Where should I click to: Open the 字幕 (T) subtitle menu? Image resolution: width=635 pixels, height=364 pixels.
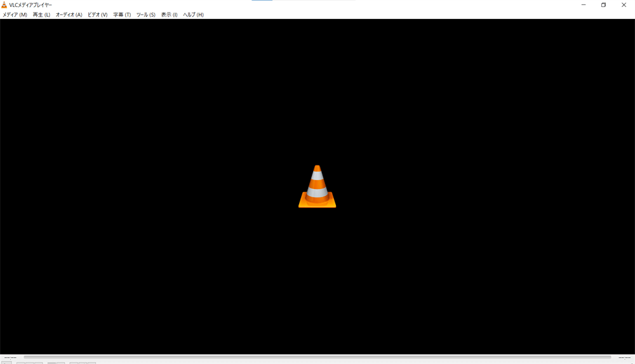[122, 15]
